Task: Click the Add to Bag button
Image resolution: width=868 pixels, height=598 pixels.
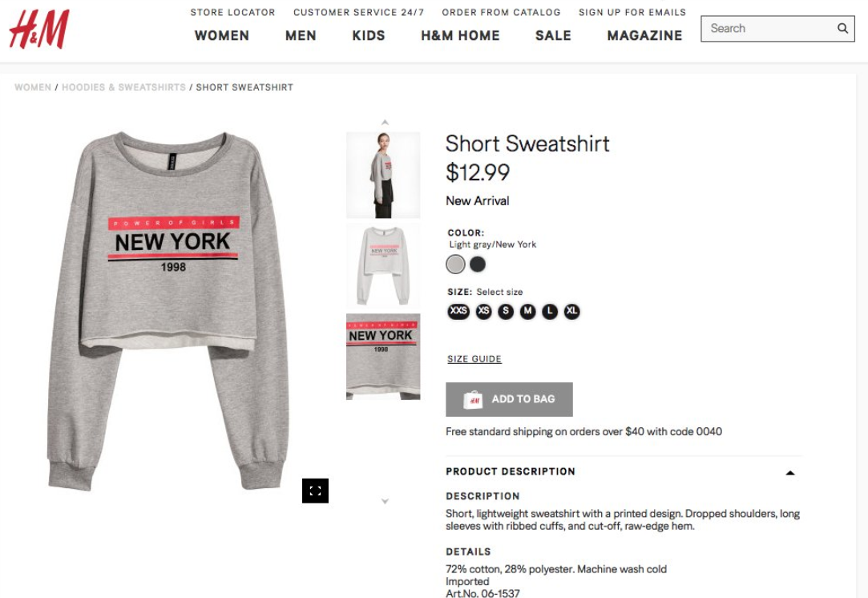Action: click(x=509, y=399)
